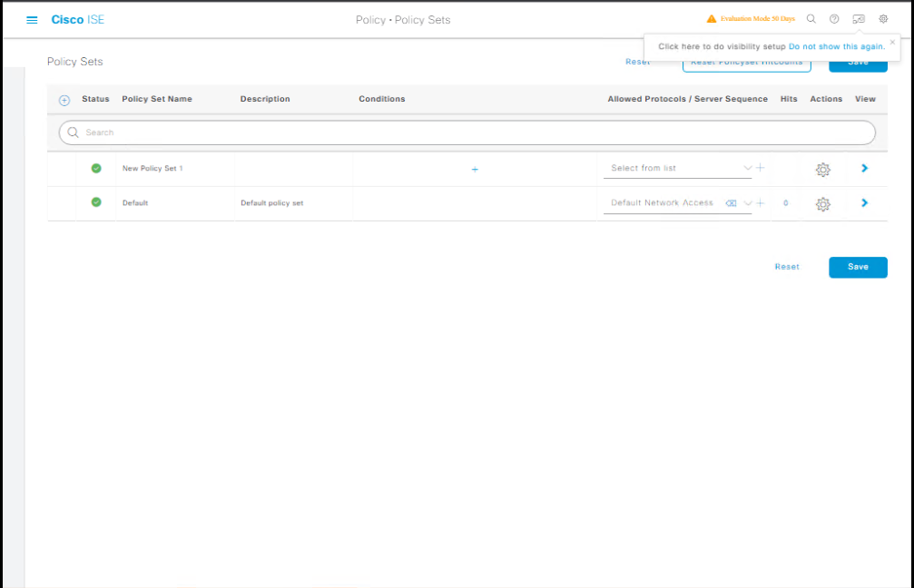
Task: Click the Policy · Policy Sets breadcrumb title
Action: point(403,20)
